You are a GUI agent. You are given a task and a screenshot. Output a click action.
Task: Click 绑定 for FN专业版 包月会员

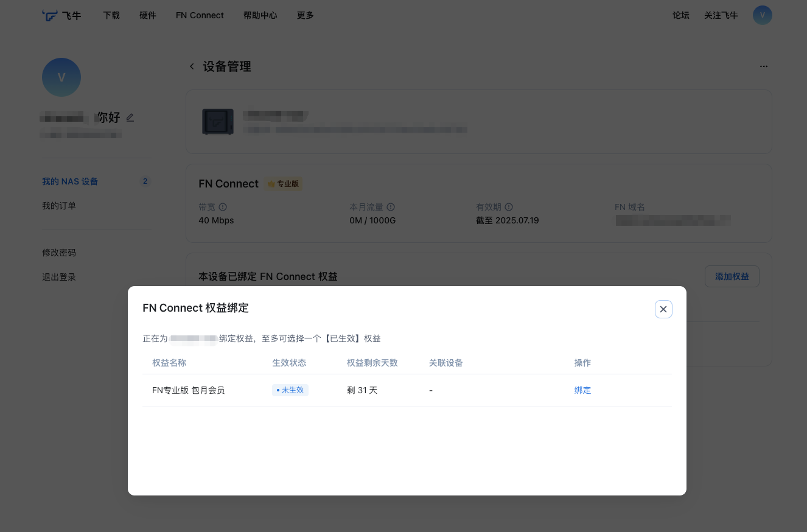(582, 390)
